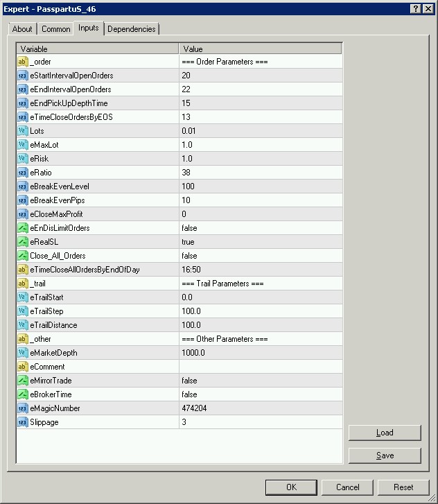Select the eEnDisLimitOrders value false
This screenshot has height=504, width=438.
(189, 228)
